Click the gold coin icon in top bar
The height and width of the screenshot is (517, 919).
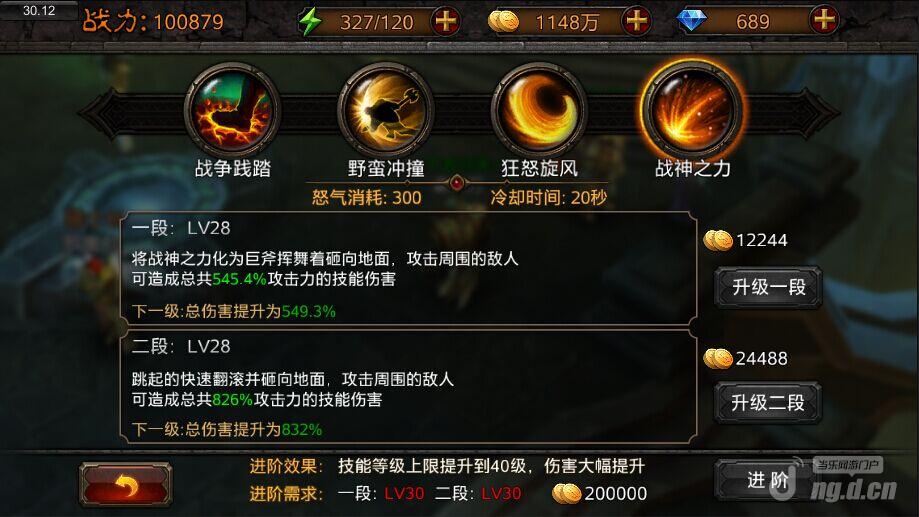click(503, 22)
